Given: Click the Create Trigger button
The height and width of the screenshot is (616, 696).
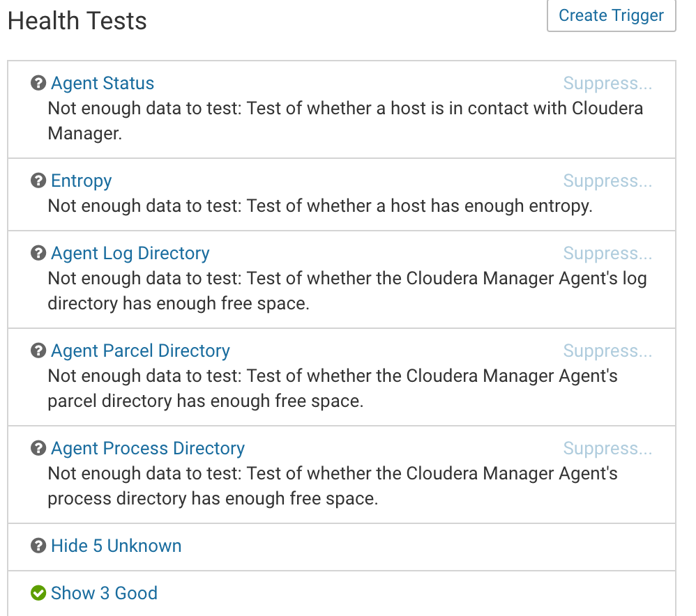Looking at the screenshot, I should pos(611,15).
